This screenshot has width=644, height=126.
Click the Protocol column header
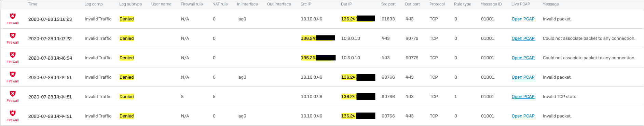[437, 4]
